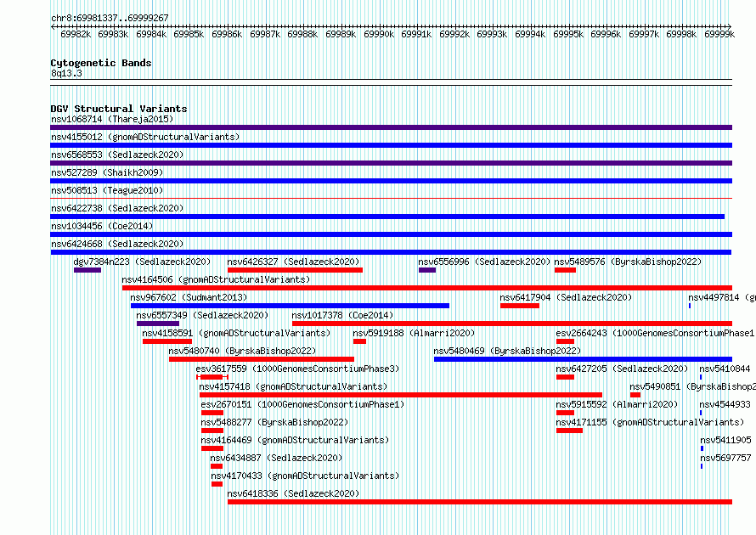Click the blue bar beneath nsv5480469
The height and width of the screenshot is (535, 756).
(583, 359)
